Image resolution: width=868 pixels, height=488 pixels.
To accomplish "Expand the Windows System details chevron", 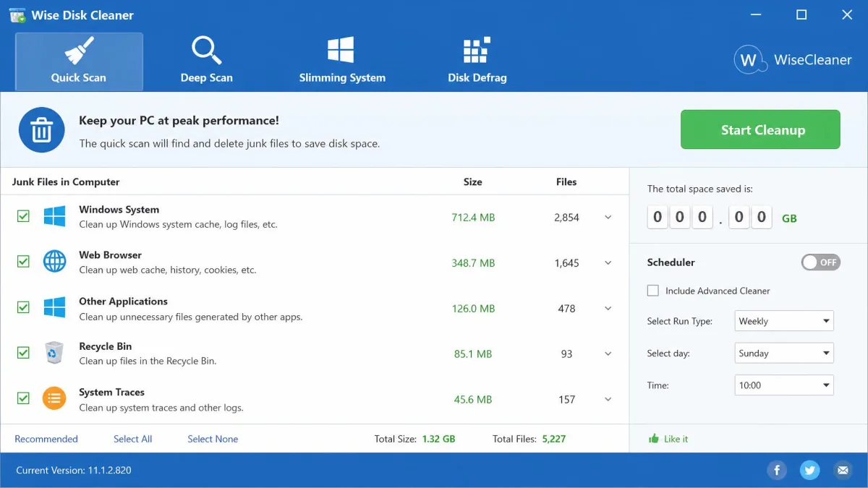I will click(x=608, y=217).
